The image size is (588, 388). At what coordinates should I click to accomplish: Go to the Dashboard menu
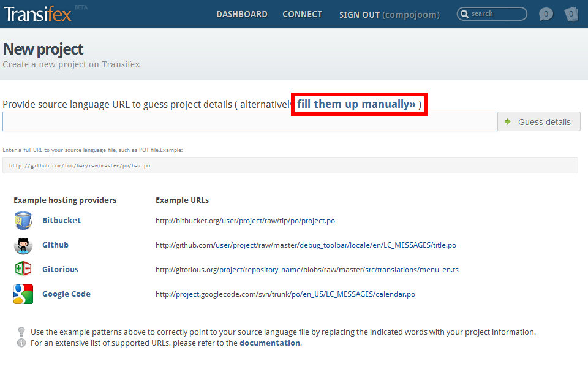click(242, 14)
